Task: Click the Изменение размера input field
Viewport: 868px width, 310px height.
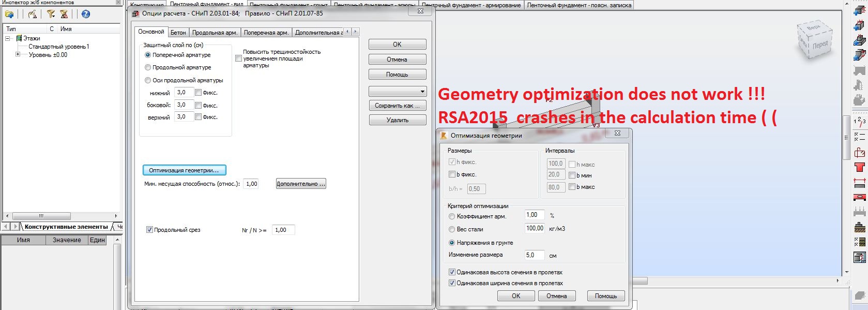Action: pyautogui.click(x=534, y=255)
